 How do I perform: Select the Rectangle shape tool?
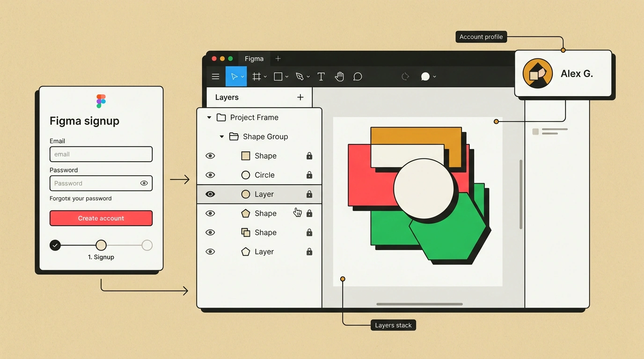[x=278, y=77]
